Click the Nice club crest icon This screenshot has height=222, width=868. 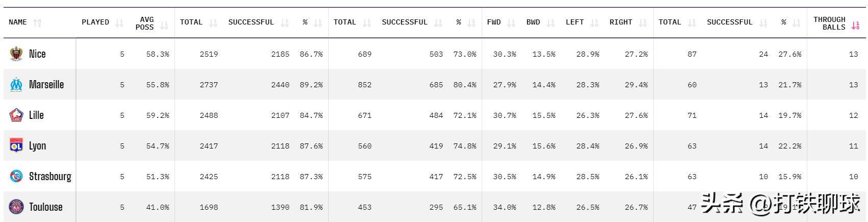click(x=16, y=54)
